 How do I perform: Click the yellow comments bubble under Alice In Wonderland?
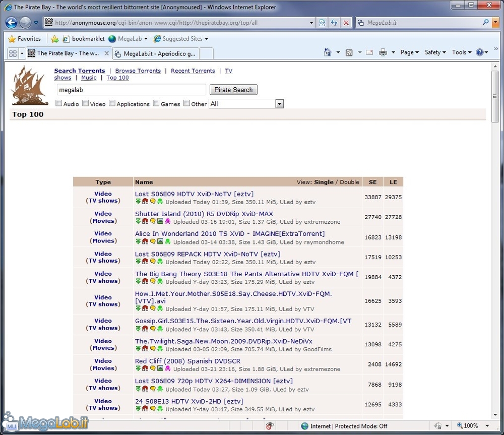[x=153, y=241]
